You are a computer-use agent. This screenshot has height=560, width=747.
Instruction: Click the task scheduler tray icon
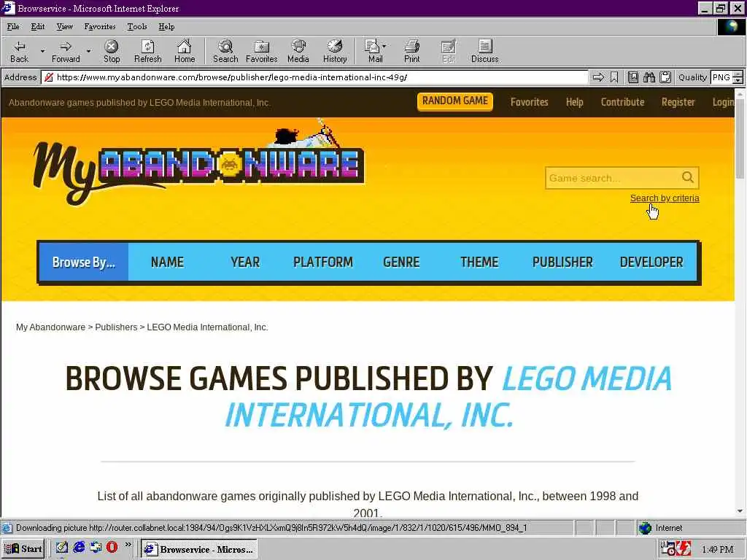pyautogui.click(x=668, y=548)
